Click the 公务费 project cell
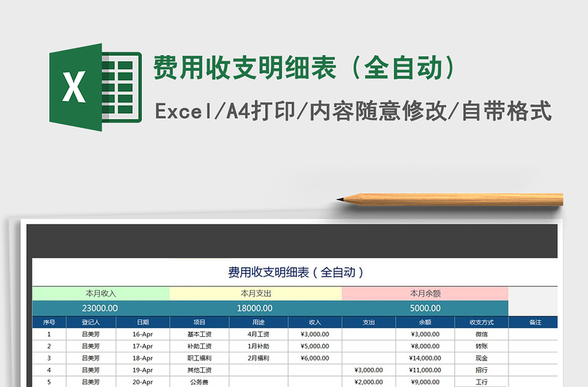The height and width of the screenshot is (387, 588). [199, 382]
